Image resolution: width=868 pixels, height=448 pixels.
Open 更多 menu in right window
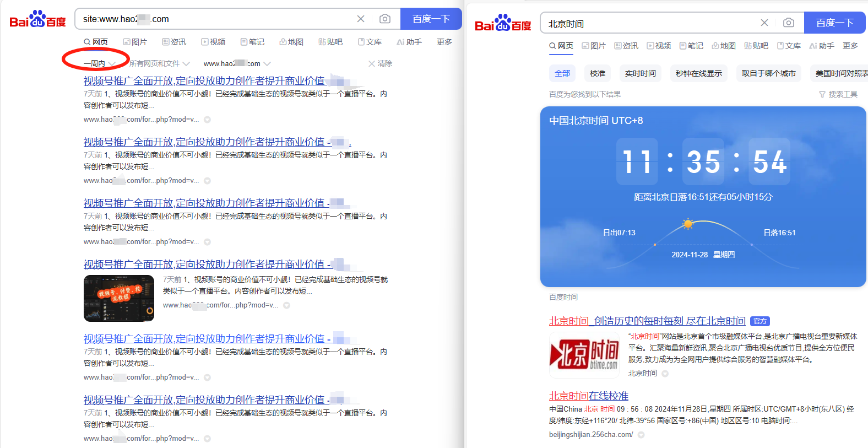pyautogui.click(x=850, y=46)
